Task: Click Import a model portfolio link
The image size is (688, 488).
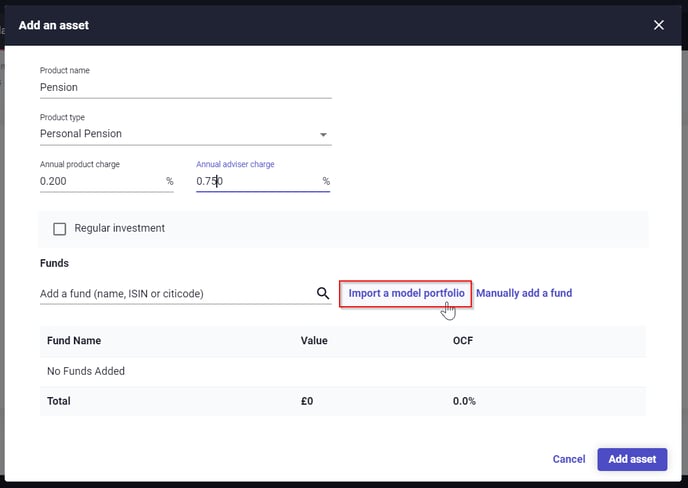Action: pyautogui.click(x=406, y=293)
